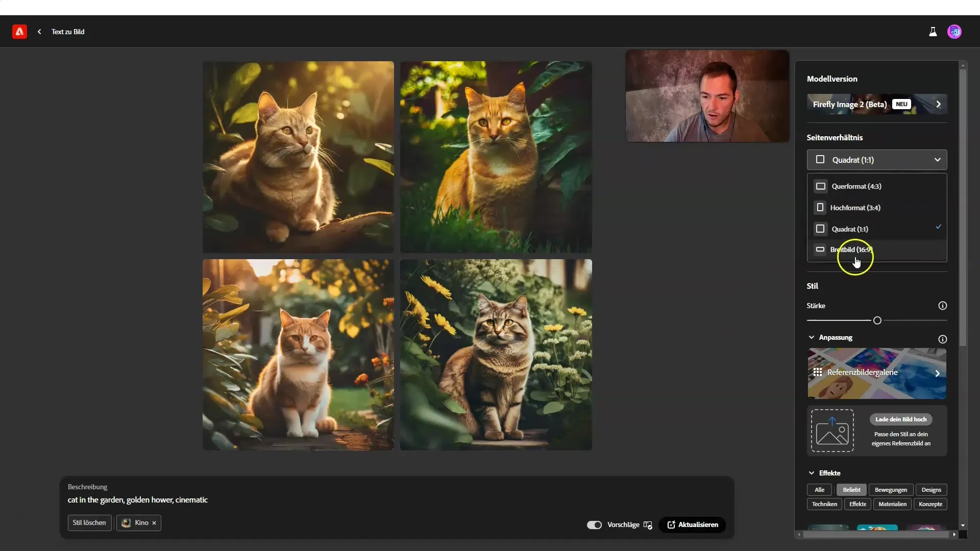Click the info icon next to Stärke
Image resolution: width=980 pixels, height=551 pixels.
pos(943,306)
